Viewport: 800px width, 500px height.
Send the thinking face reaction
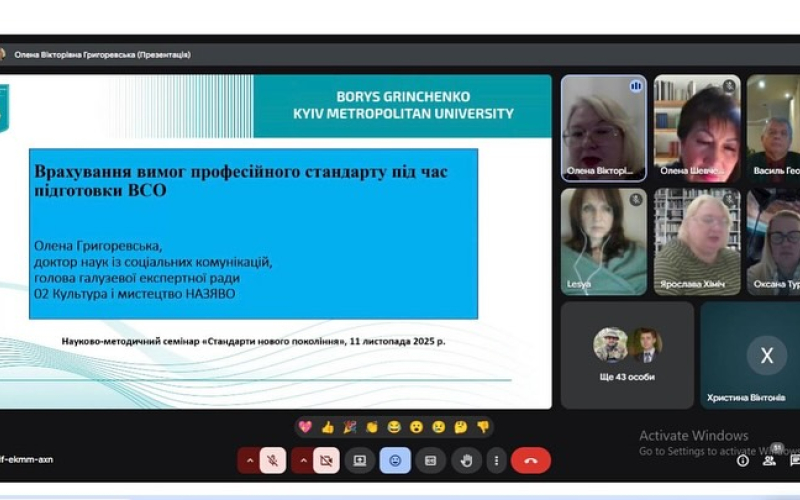(461, 427)
